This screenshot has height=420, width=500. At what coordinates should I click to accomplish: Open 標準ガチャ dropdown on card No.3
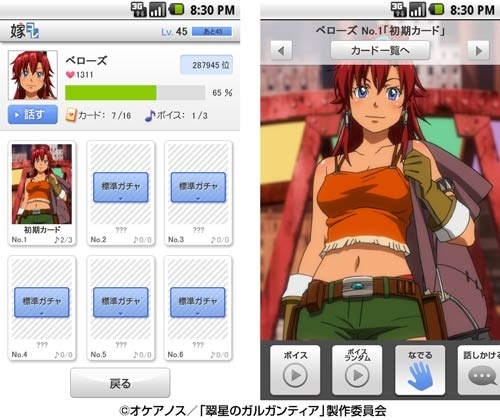198,187
